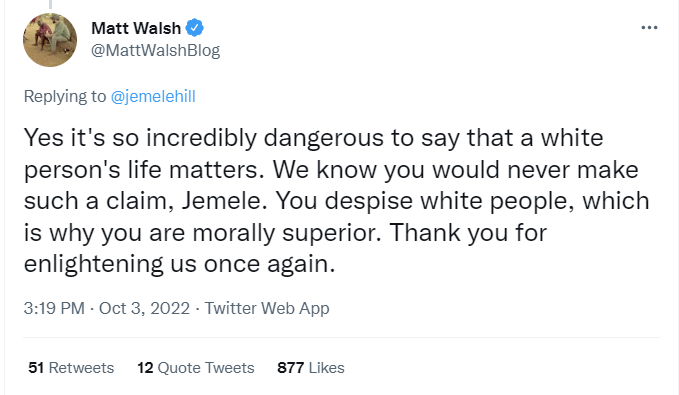679x395 pixels.
Task: View the list of 51 Retweets
Action: [71, 368]
